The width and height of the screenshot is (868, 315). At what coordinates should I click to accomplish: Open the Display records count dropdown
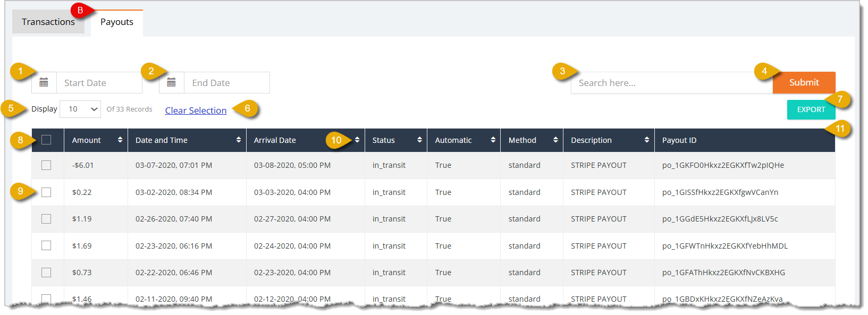(80, 109)
